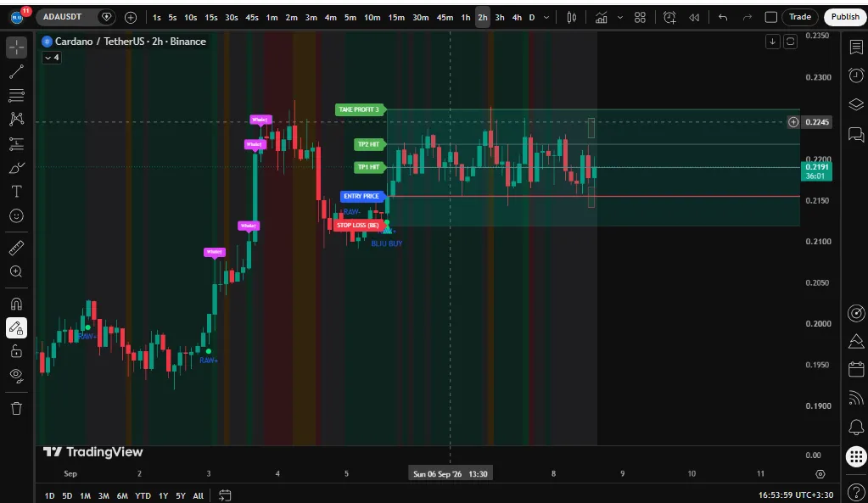The height and width of the screenshot is (503, 868).
Task: Add a symbol with the plus icon
Action: [131, 18]
